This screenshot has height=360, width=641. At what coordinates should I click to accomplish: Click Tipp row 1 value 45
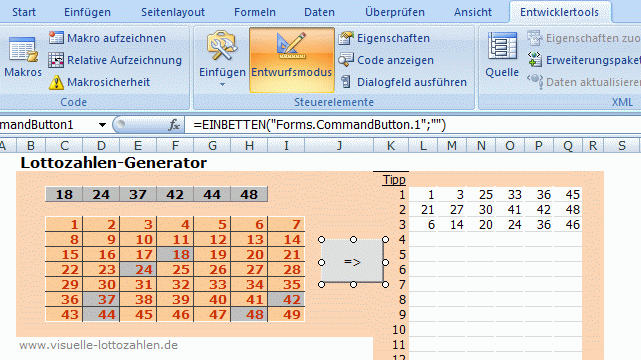pos(568,195)
